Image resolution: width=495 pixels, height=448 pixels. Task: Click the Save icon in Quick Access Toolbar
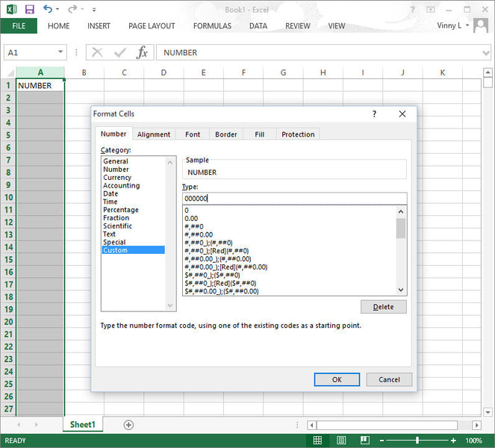point(29,10)
